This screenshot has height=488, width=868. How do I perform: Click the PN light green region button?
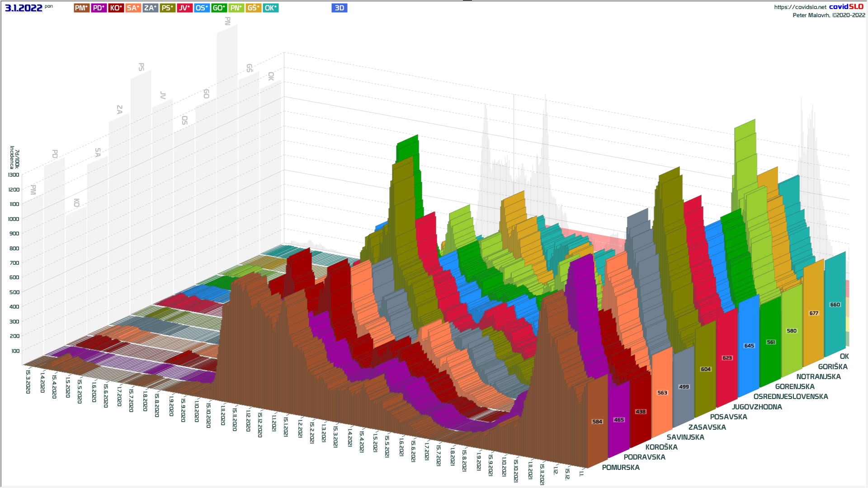[x=236, y=8]
